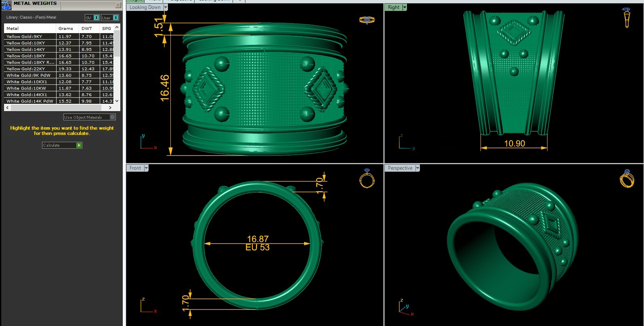Click the Perspective viewport title
Viewport: 644px width, 326px height.
click(400, 168)
